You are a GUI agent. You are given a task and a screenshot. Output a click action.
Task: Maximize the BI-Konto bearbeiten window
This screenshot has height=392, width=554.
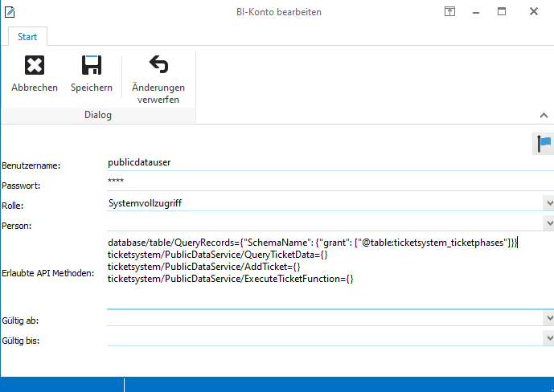point(502,11)
